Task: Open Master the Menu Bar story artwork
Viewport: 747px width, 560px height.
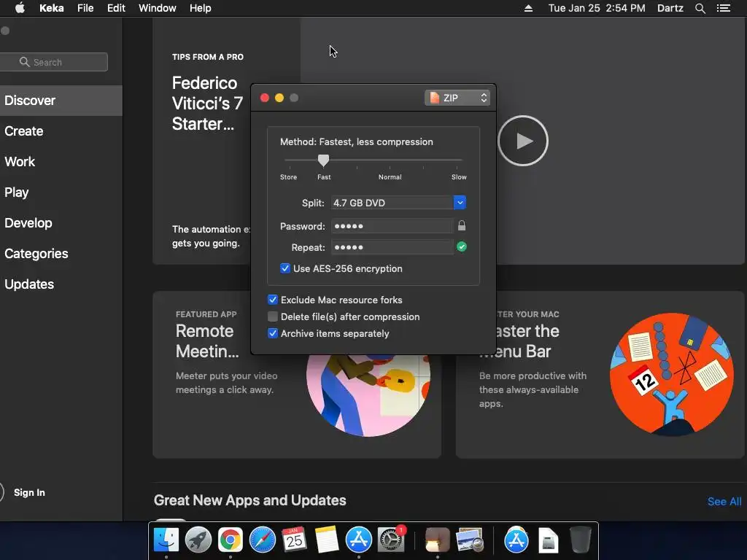Action: [672, 374]
